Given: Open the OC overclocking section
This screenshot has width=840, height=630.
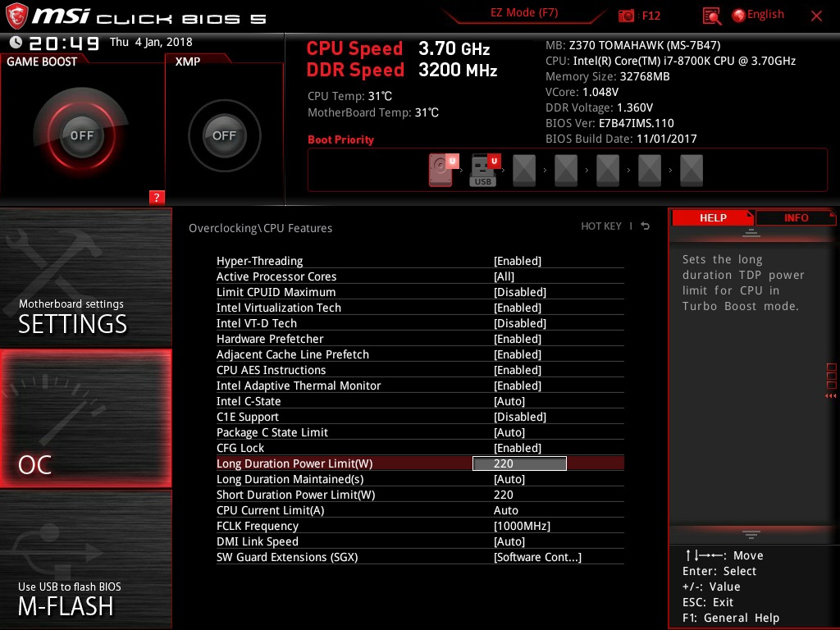Looking at the screenshot, I should [85, 418].
